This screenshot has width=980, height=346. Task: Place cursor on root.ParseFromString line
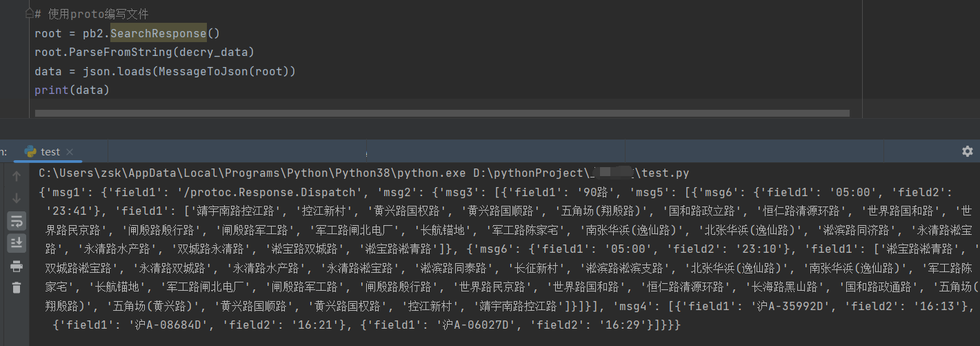pos(144,52)
